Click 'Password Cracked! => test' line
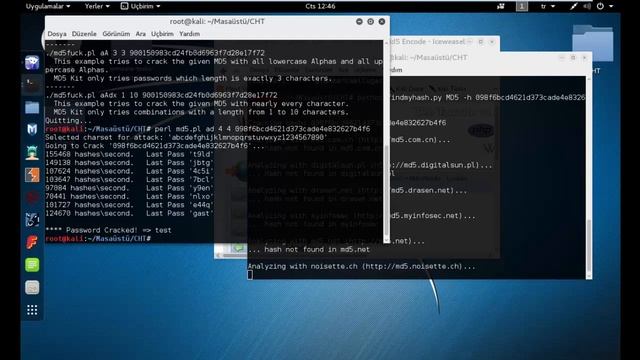The image size is (640, 360). tap(109, 230)
